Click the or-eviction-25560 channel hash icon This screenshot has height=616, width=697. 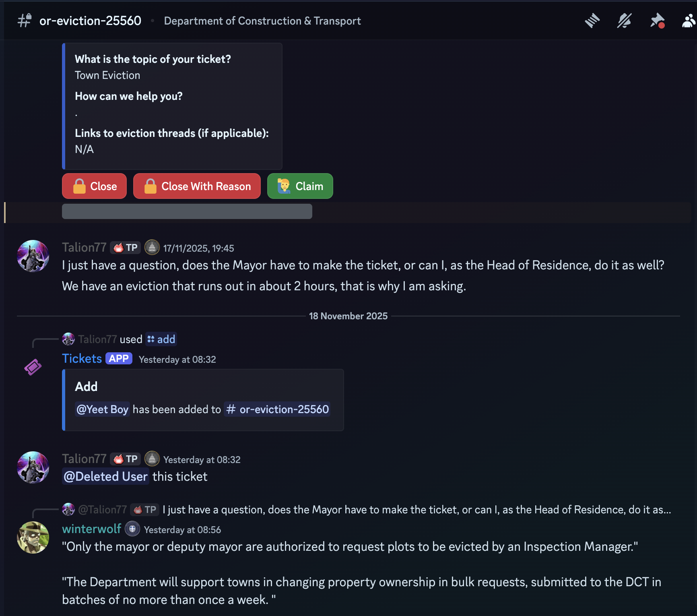[25, 21]
